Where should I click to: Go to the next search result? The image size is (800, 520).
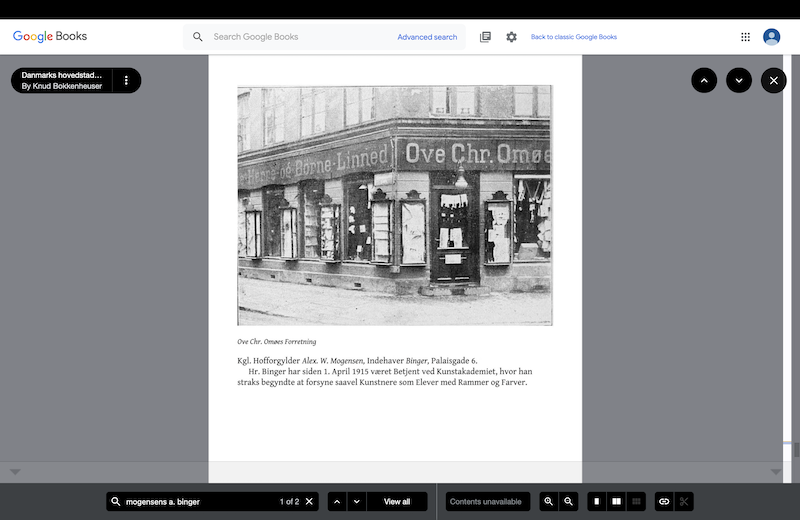357,501
